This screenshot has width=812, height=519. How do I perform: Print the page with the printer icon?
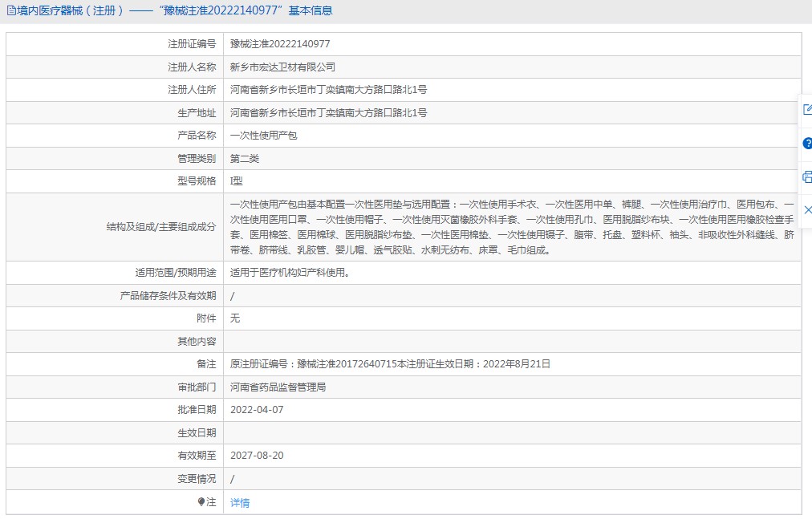(x=807, y=177)
